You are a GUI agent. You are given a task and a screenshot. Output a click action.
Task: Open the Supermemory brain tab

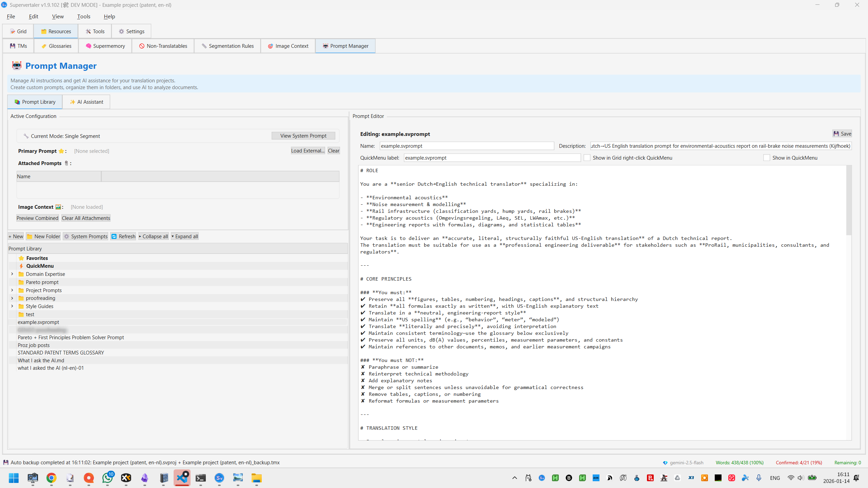[105, 46]
